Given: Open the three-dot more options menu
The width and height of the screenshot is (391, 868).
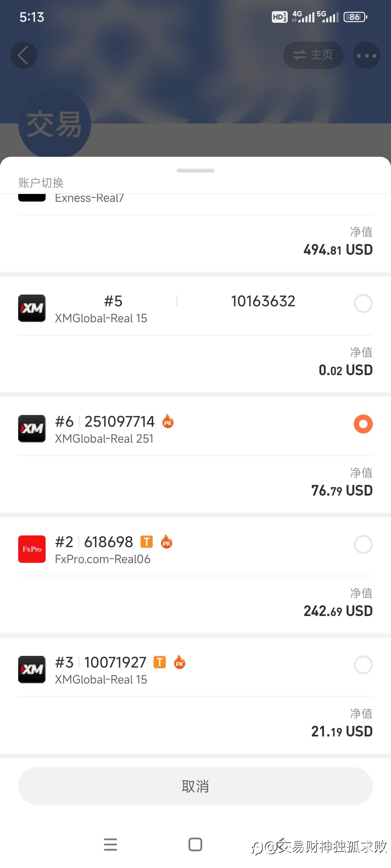Looking at the screenshot, I should (366, 55).
